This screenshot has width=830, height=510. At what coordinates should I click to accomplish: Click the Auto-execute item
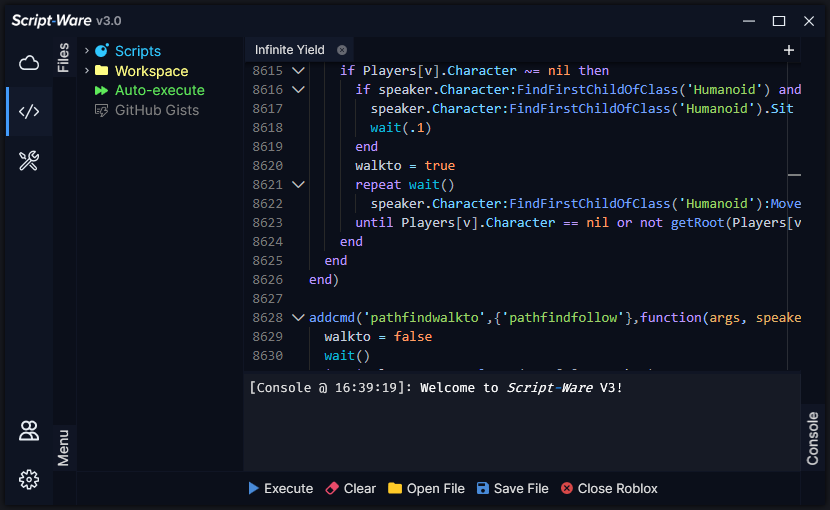[x=159, y=90]
